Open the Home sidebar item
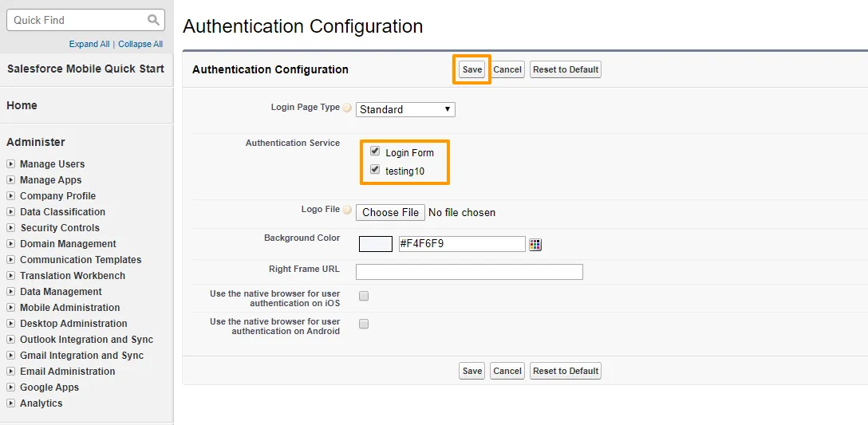Image resolution: width=868 pixels, height=425 pixels. pyautogui.click(x=22, y=105)
